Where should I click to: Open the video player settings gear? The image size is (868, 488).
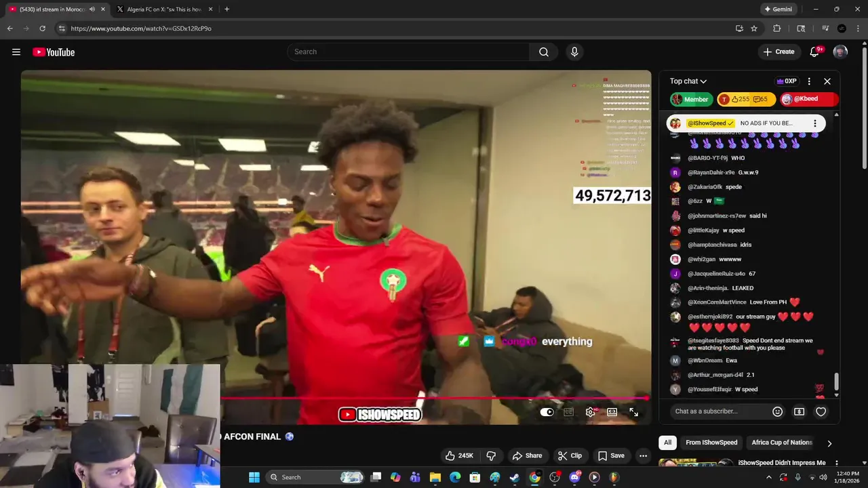[591, 412]
